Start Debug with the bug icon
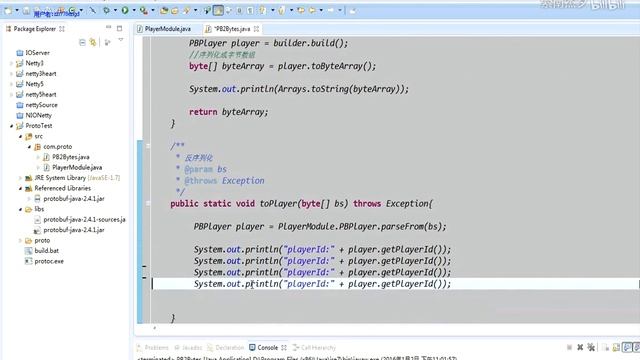 pos(107,10)
